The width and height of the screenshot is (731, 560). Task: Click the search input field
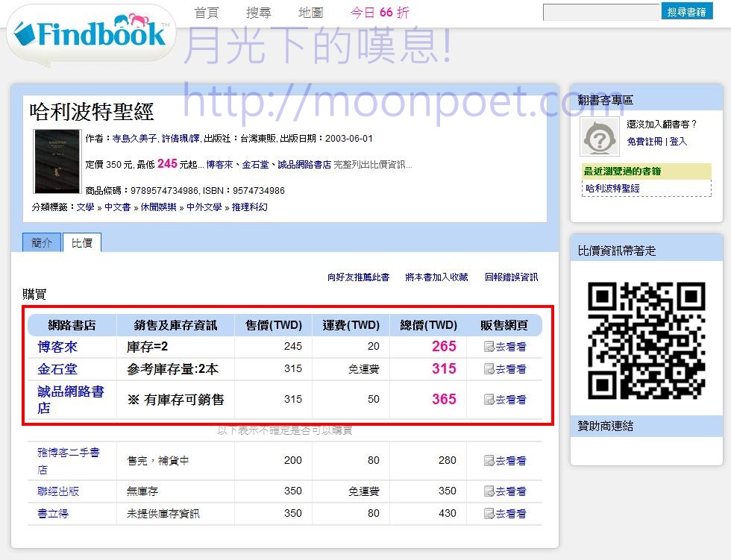[600, 13]
